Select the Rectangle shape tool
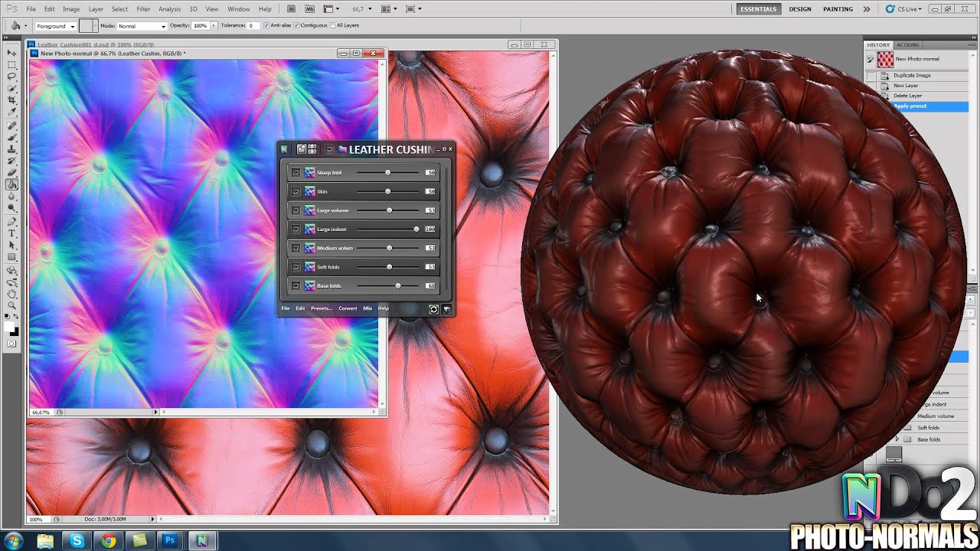 click(x=12, y=257)
